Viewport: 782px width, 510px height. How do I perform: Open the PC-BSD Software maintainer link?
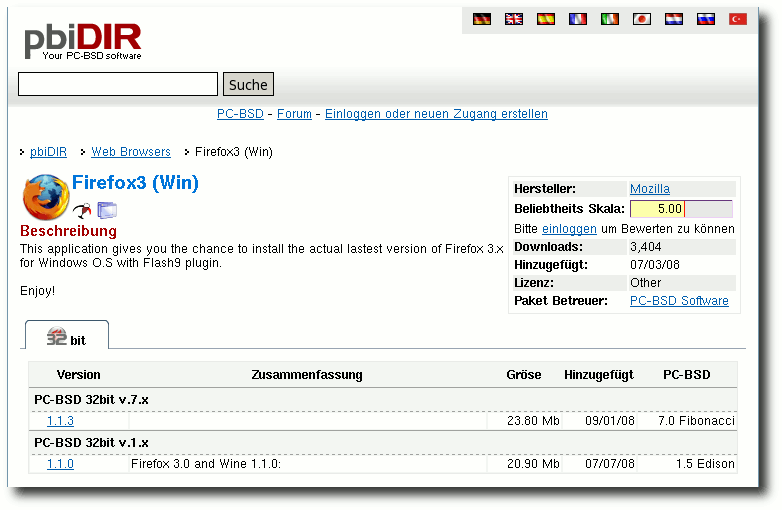[x=679, y=301]
